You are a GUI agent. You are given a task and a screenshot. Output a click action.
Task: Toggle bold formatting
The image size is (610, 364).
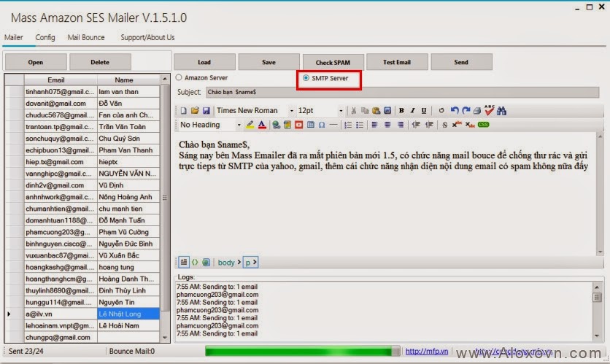click(401, 111)
